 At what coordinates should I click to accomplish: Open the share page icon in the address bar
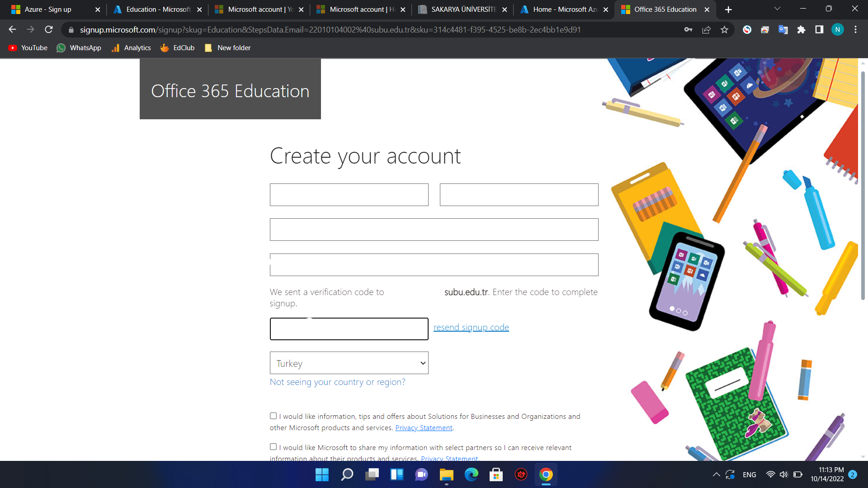coord(706,30)
